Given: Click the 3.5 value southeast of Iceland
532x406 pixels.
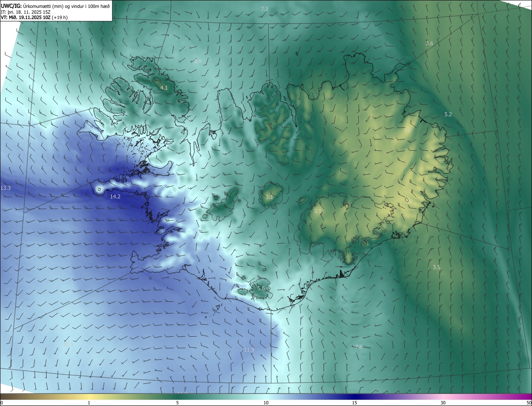Looking at the screenshot, I should (436, 267).
